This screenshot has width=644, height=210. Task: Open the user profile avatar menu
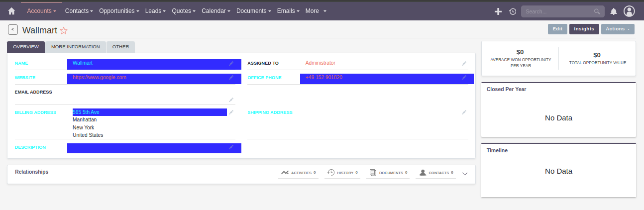click(629, 11)
